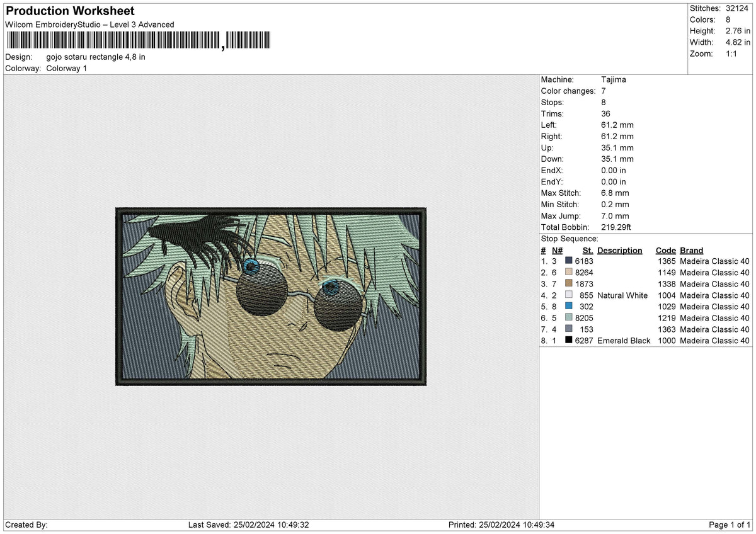
Task: Select the beige swatch for code 1149
Action: [x=569, y=273]
